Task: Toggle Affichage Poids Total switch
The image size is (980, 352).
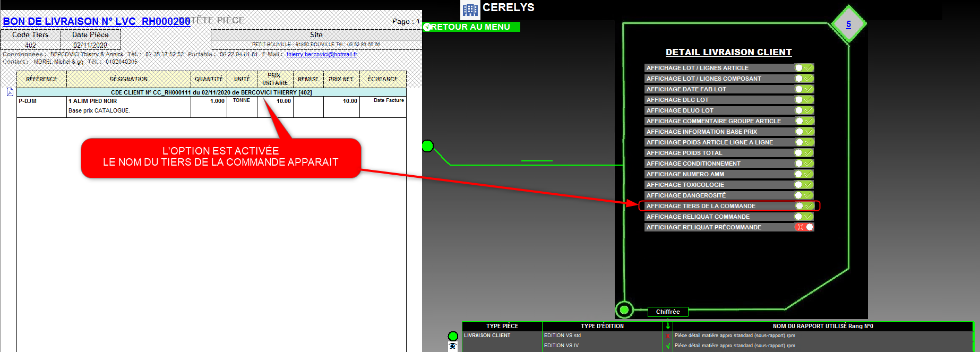Action: point(804,153)
